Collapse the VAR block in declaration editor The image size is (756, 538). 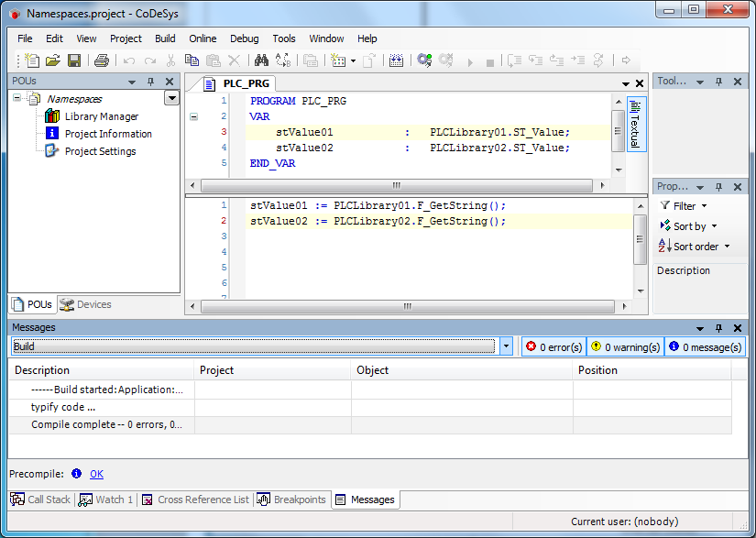tap(193, 116)
